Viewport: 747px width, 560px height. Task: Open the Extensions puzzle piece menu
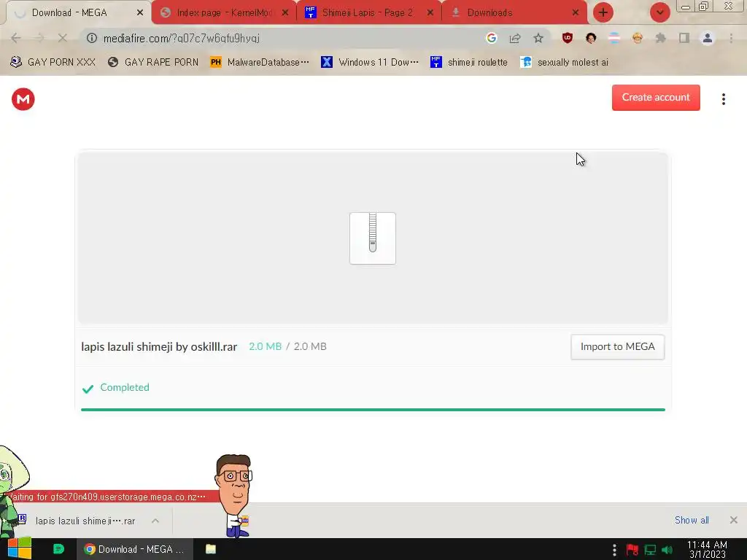(x=661, y=38)
